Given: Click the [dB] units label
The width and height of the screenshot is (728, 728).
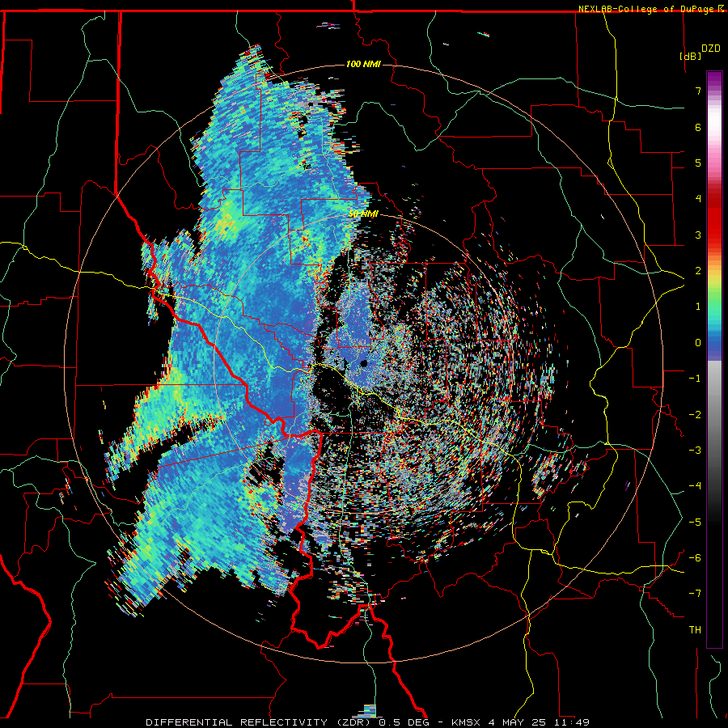Looking at the screenshot, I should point(690,56).
